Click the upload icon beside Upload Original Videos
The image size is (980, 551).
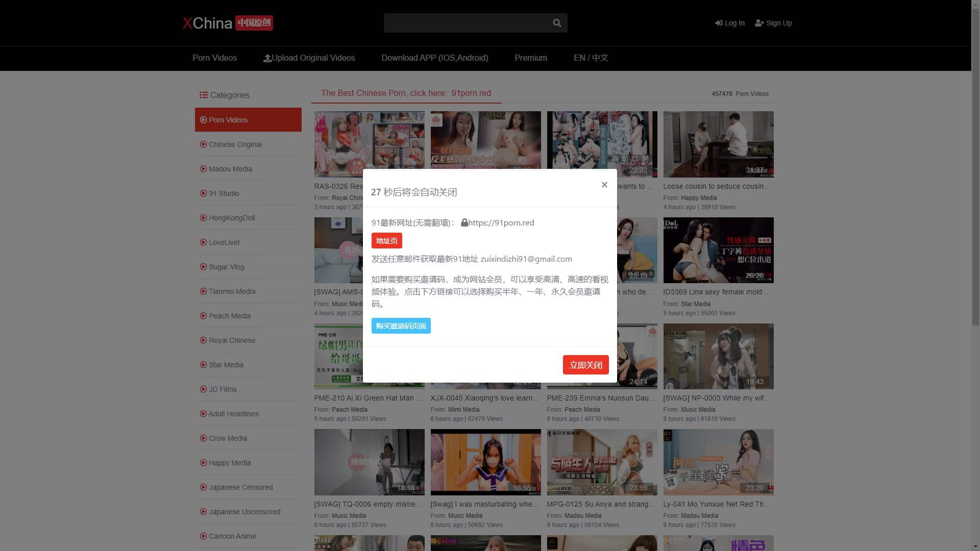pos(267,58)
